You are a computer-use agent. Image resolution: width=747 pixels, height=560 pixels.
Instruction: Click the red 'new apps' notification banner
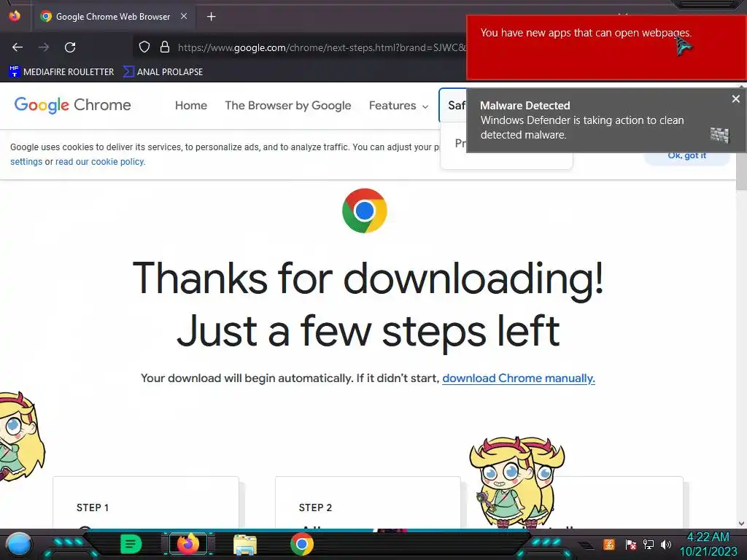[x=605, y=47]
